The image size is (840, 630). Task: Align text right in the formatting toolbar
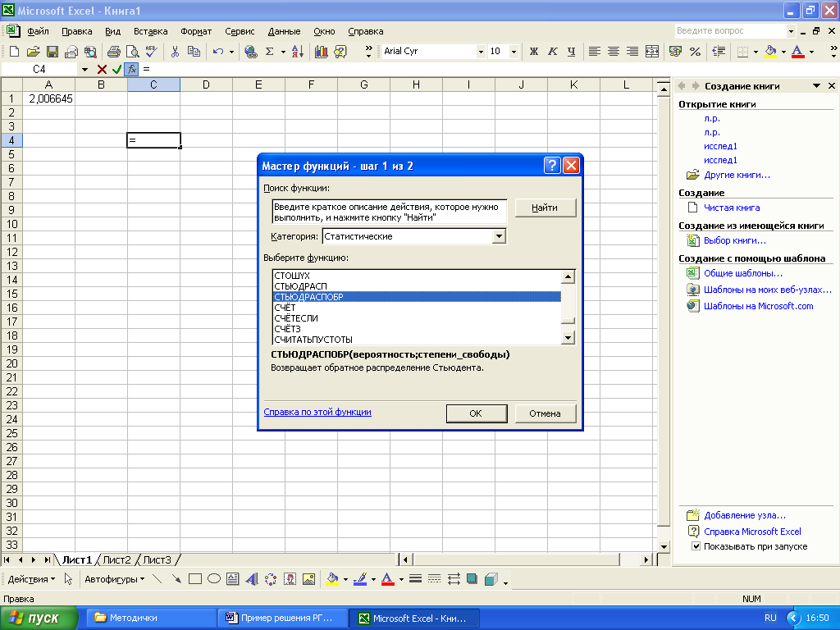(x=632, y=52)
